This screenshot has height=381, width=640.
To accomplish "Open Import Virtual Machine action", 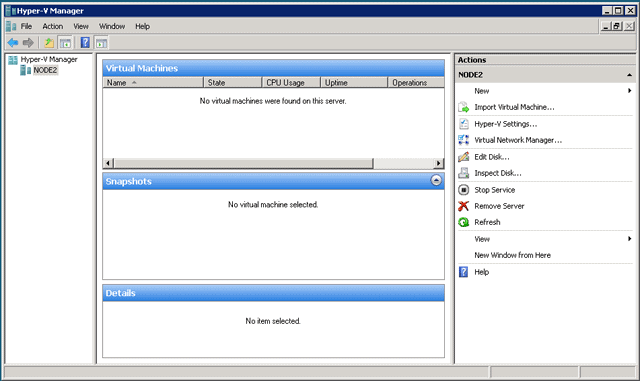I will (514, 107).
